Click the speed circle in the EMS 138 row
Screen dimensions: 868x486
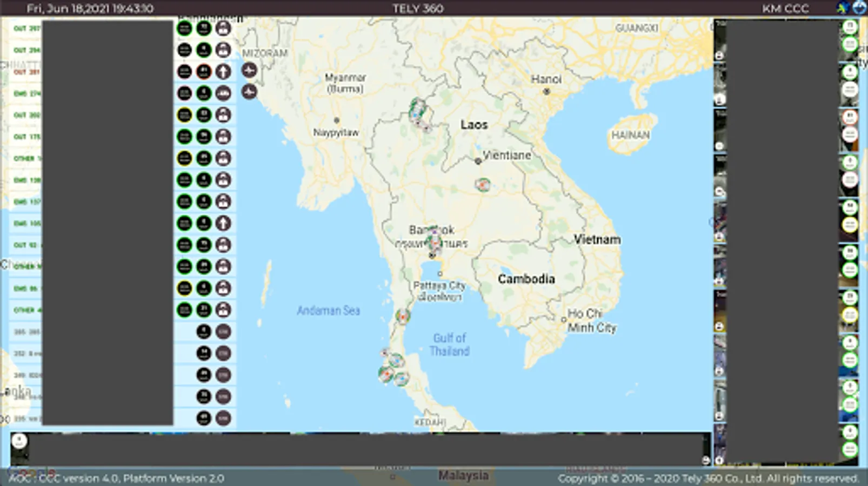(204, 179)
